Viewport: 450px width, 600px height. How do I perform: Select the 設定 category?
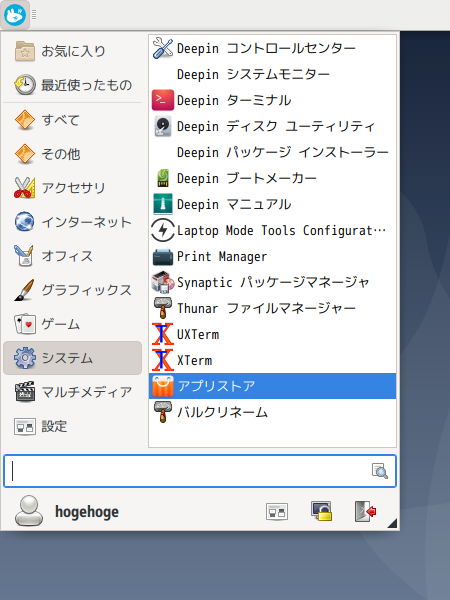point(73,426)
